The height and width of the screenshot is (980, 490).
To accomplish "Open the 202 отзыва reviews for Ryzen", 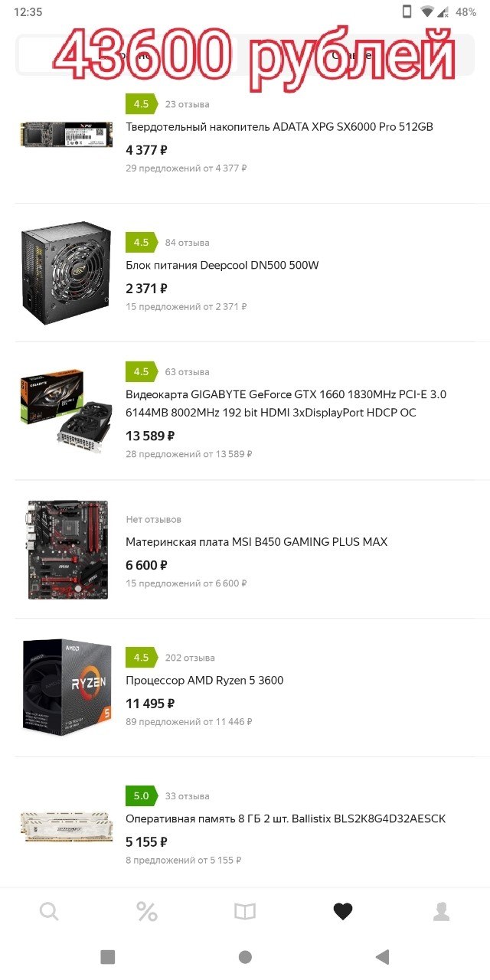I will pyautogui.click(x=190, y=658).
